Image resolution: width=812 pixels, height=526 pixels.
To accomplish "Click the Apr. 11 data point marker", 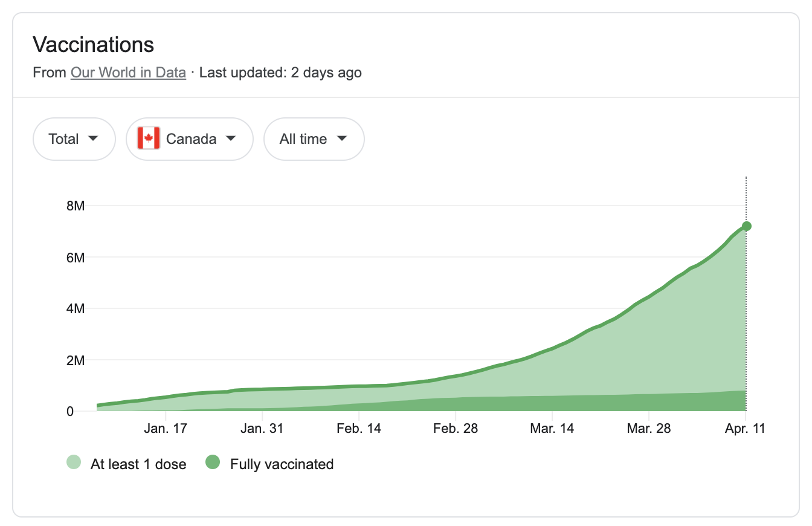I will pos(746,226).
